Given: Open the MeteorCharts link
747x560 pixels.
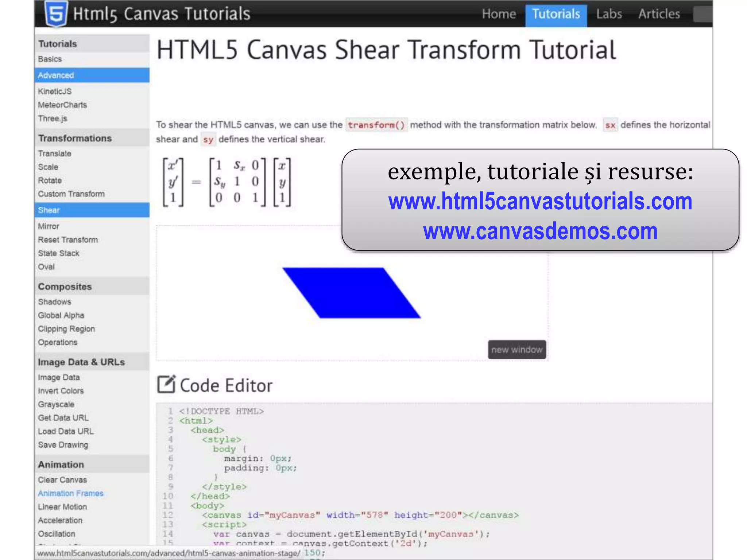Looking at the screenshot, I should pyautogui.click(x=62, y=105).
